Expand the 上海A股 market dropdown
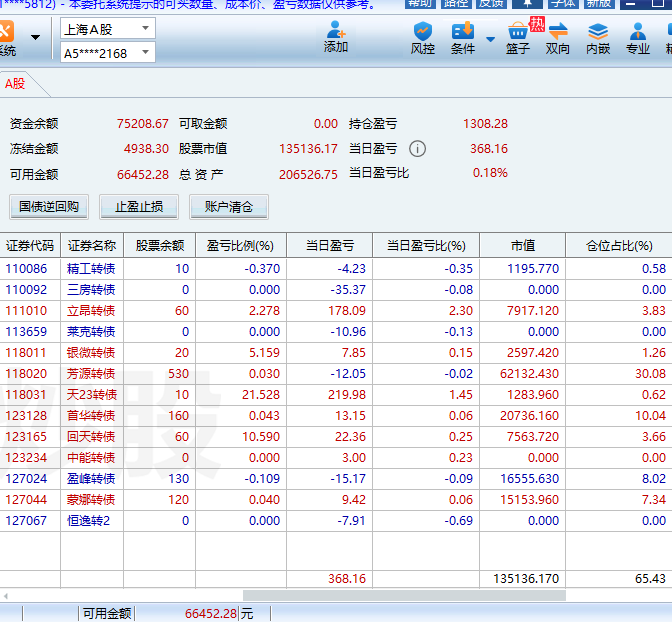 coord(145,29)
